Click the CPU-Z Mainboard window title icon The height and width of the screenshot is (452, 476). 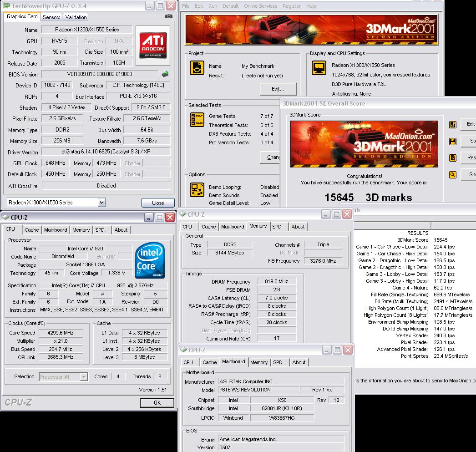pos(183,350)
